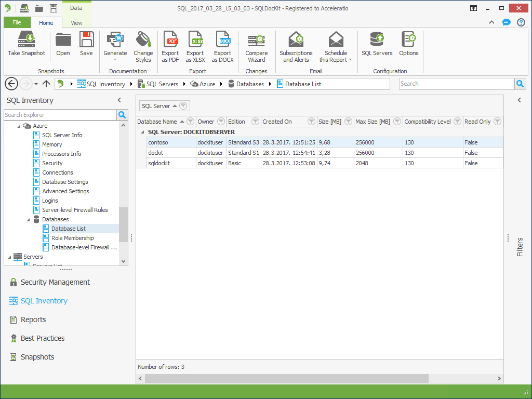The height and width of the screenshot is (399, 532).
Task: Navigate back with the back arrow
Action: [11, 84]
